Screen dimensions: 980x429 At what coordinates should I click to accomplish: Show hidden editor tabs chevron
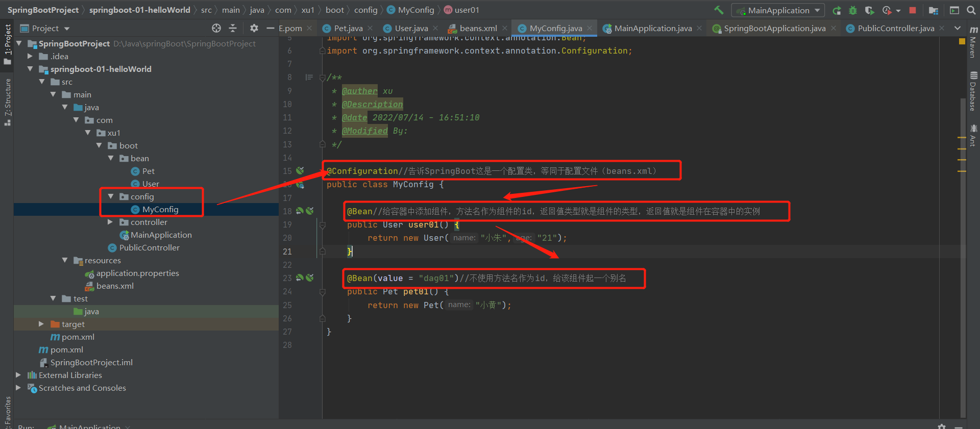coord(958,29)
